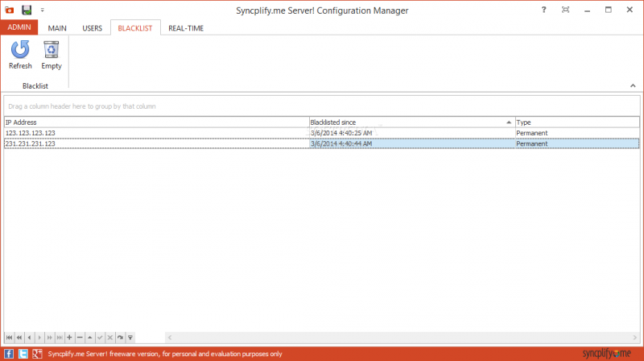The height and width of the screenshot is (361, 644).
Task: Open the Twitter link in status bar
Action: point(23,354)
